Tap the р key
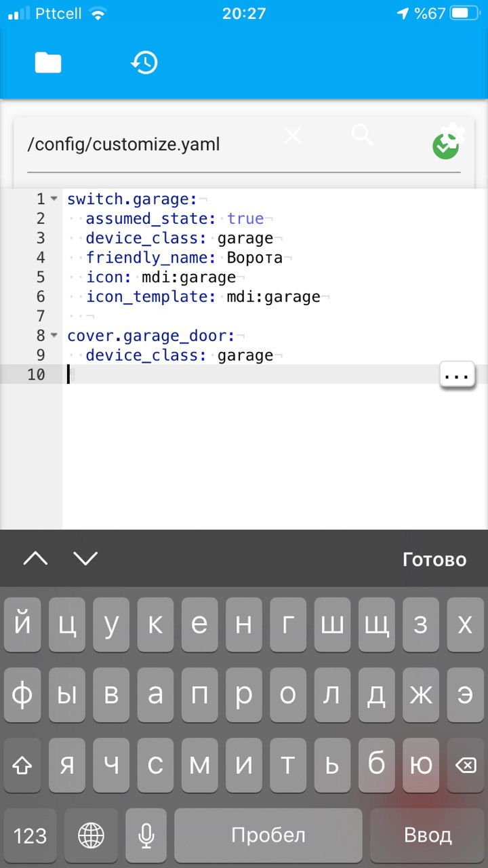This screenshot has height=868, width=488. [x=244, y=695]
